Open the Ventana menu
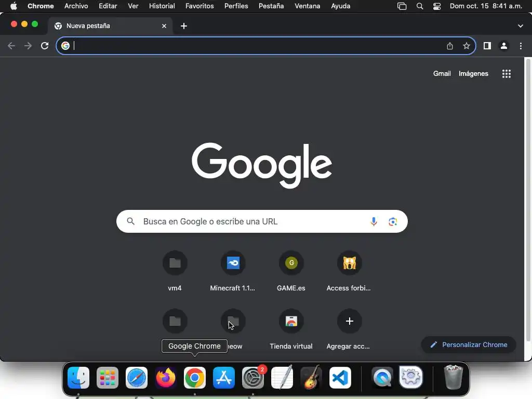The width and height of the screenshot is (532, 399). click(307, 6)
